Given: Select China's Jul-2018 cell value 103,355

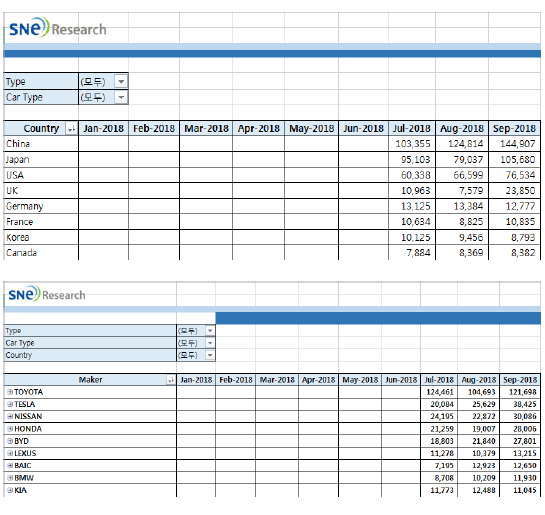Looking at the screenshot, I should (x=412, y=144).
